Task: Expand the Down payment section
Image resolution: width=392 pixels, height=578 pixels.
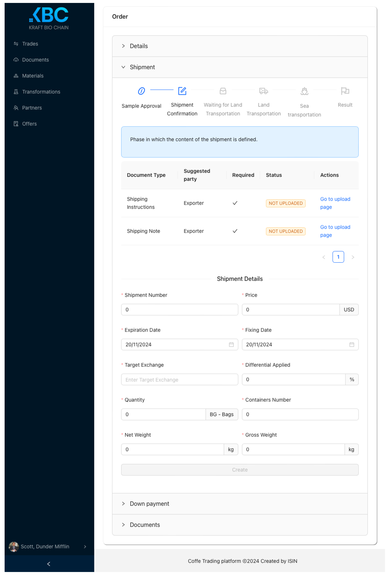Action: [x=240, y=504]
